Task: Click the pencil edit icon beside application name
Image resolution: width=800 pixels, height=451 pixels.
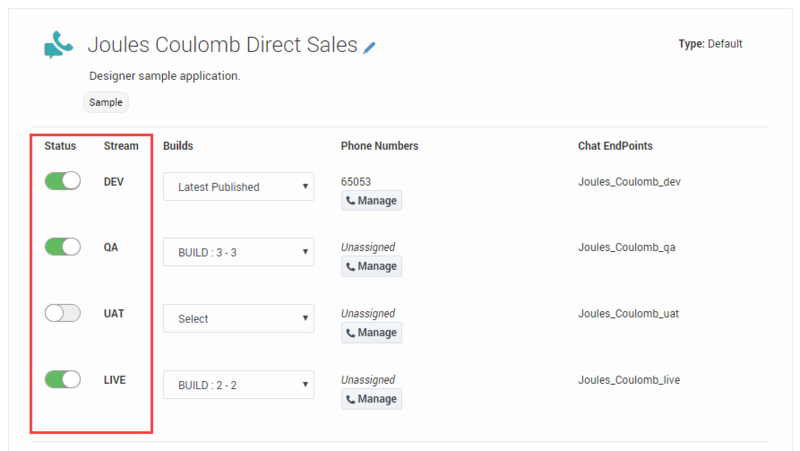Action: click(370, 47)
